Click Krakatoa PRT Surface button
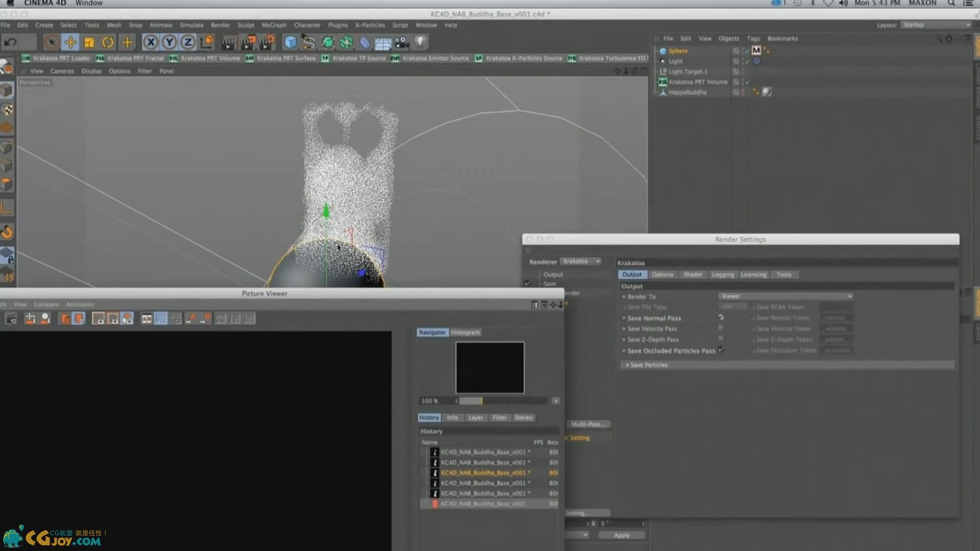 281,58
